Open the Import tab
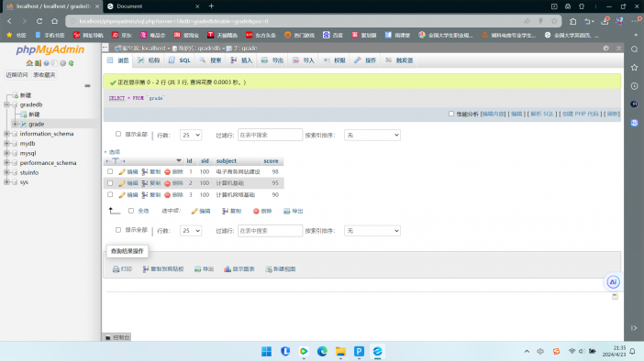Image resolution: width=644 pixels, height=361 pixels. coord(304,60)
